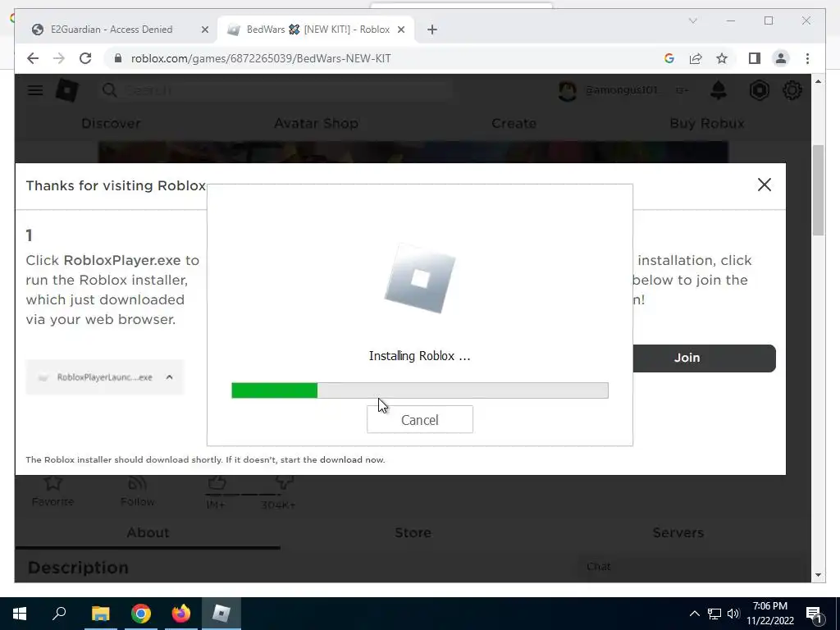View site lock security info
This screenshot has height=630, width=840.
click(x=118, y=58)
